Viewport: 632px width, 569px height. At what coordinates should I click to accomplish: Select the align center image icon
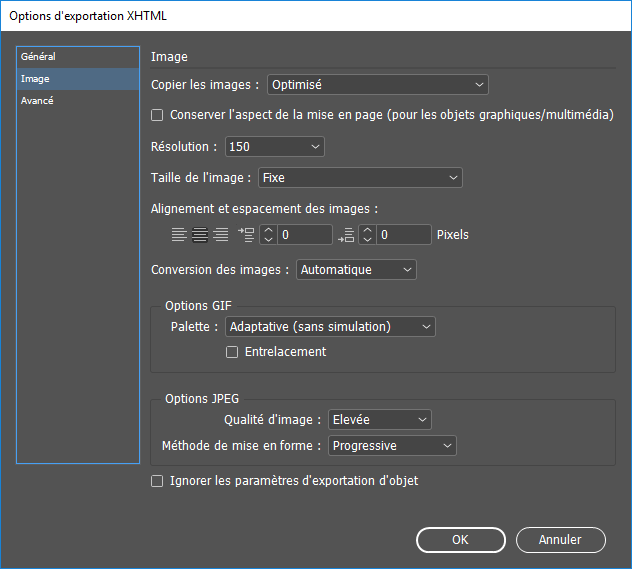(200, 235)
